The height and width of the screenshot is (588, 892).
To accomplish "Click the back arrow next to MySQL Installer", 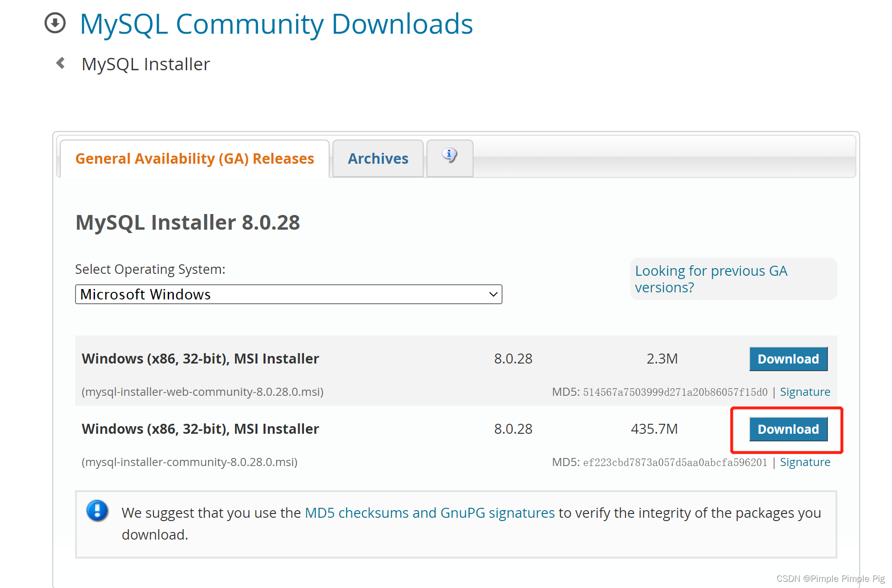I will [60, 63].
